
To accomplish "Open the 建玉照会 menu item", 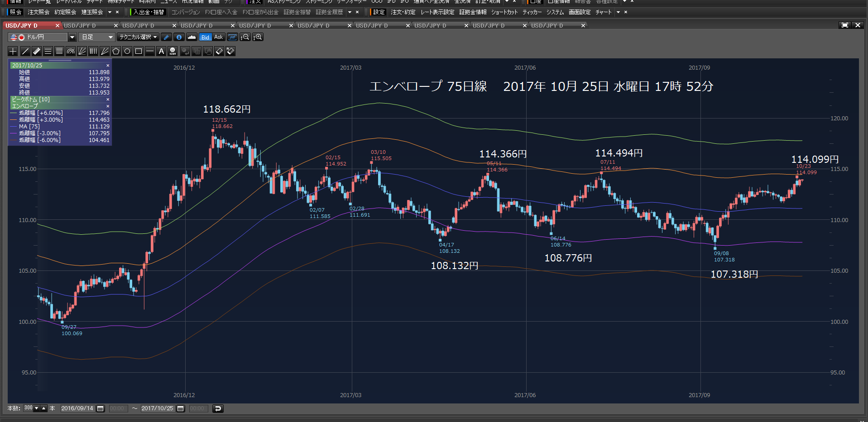I will click(92, 12).
